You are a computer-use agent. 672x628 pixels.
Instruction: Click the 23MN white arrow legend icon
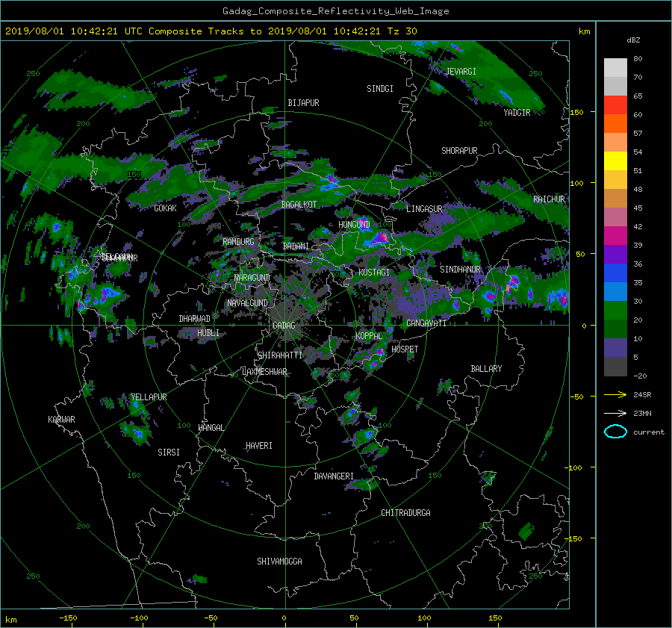point(615,413)
